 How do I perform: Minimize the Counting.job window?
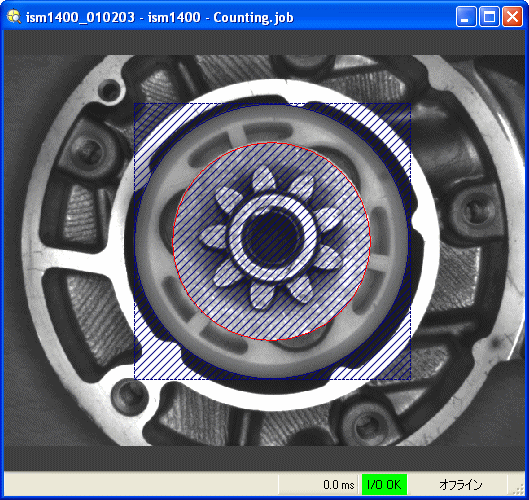466,17
